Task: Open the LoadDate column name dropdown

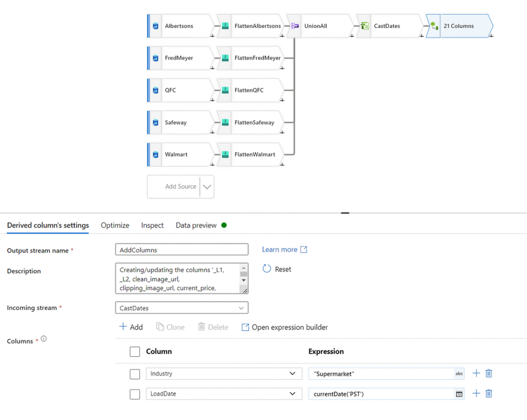Action: click(x=224, y=394)
